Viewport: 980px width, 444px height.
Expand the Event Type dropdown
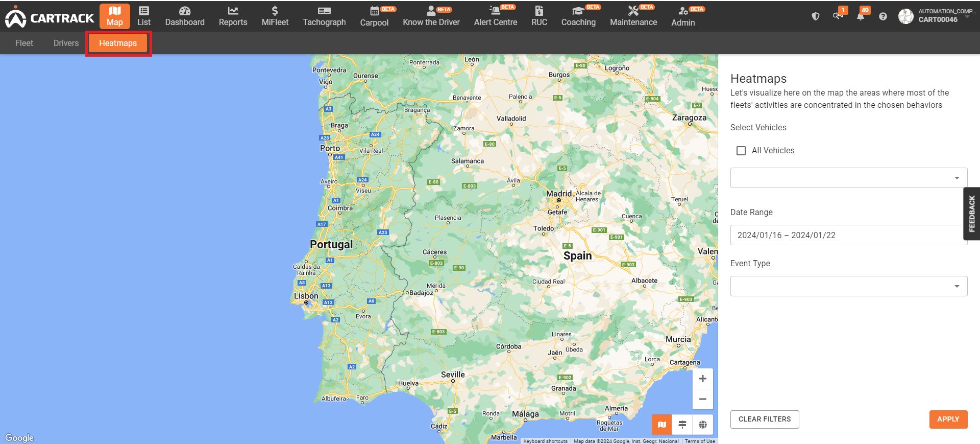pos(849,286)
